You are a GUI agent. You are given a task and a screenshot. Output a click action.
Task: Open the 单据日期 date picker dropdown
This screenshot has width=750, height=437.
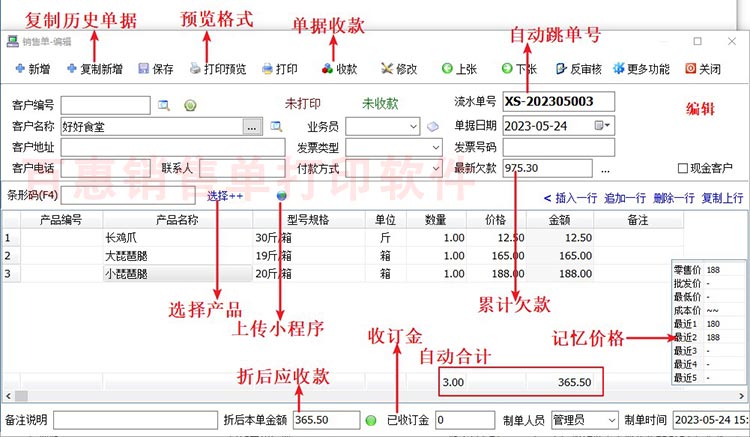pyautogui.click(x=603, y=126)
